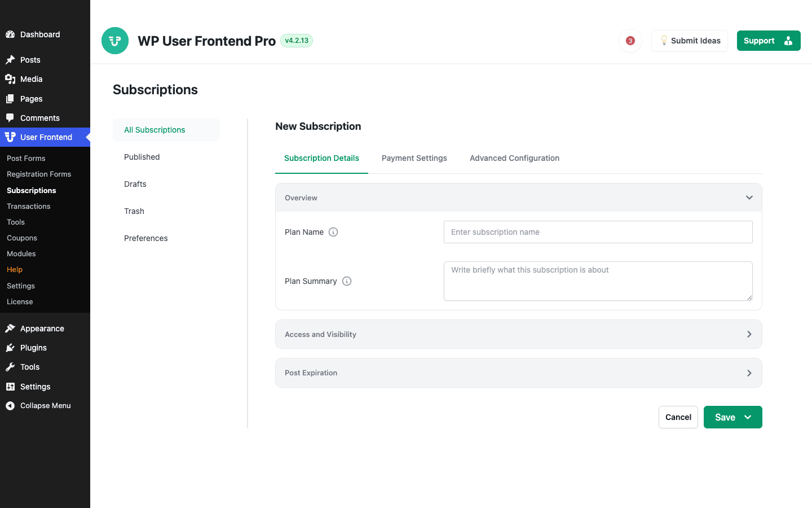
Task: Click the Appearance menu label
Action: coord(42,329)
